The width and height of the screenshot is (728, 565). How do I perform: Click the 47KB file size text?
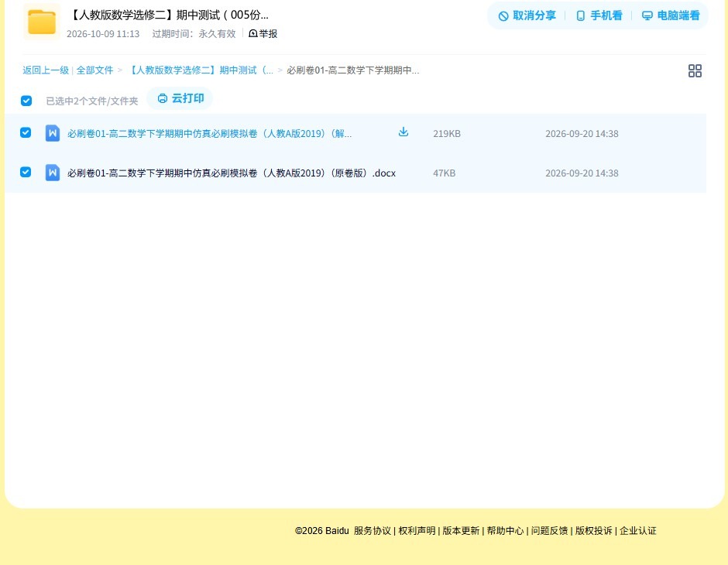tap(445, 173)
